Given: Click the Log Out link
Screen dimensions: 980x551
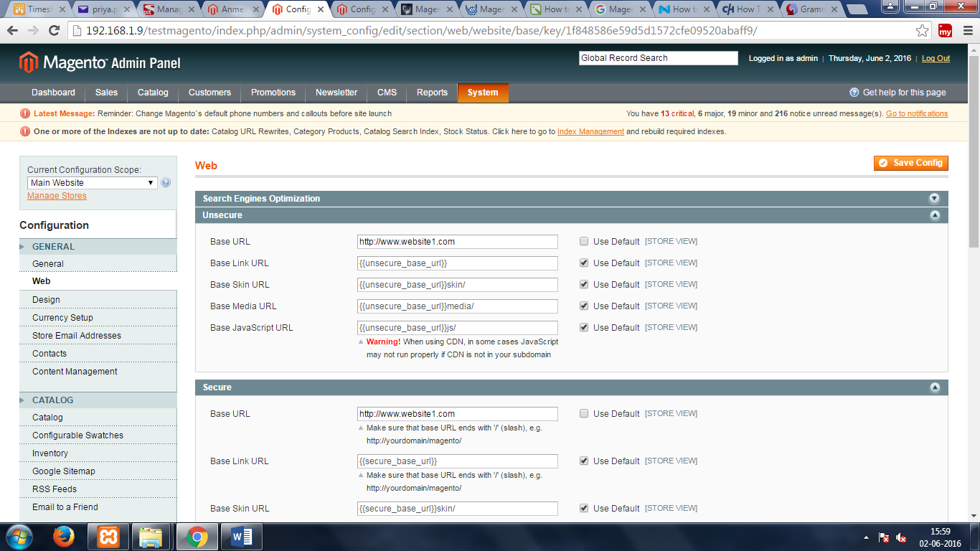Looking at the screenshot, I should coord(936,58).
